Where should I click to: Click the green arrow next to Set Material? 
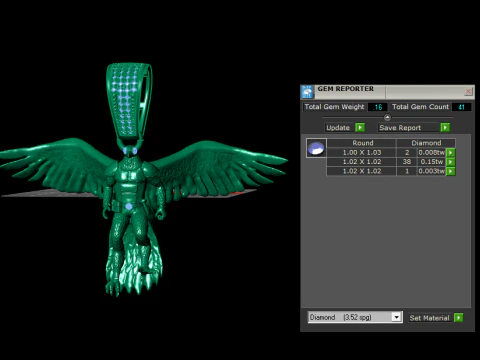coord(459,318)
